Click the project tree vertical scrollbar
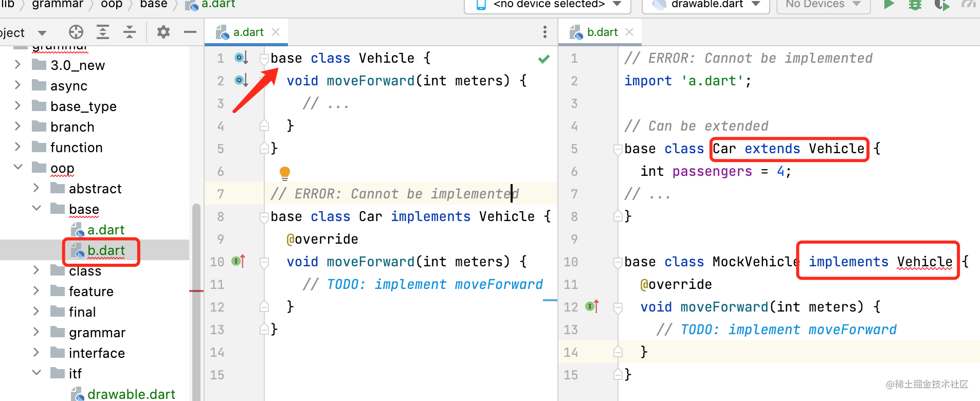 click(x=196, y=302)
